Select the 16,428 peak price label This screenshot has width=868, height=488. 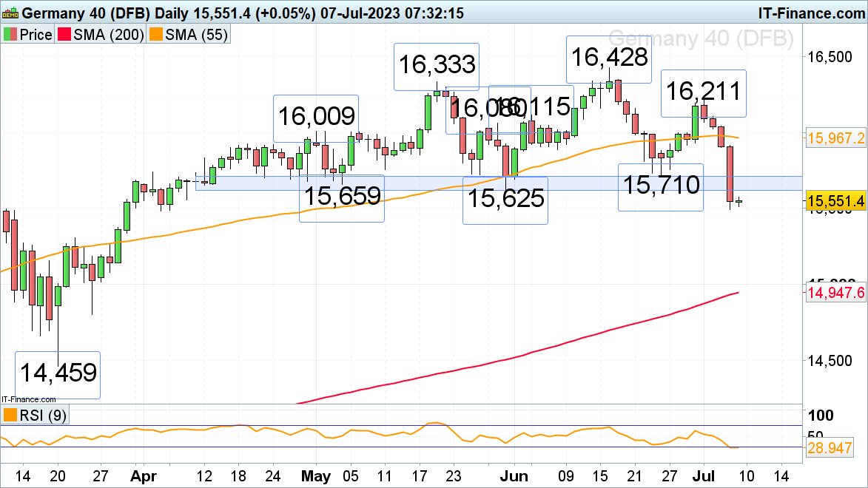coord(608,58)
